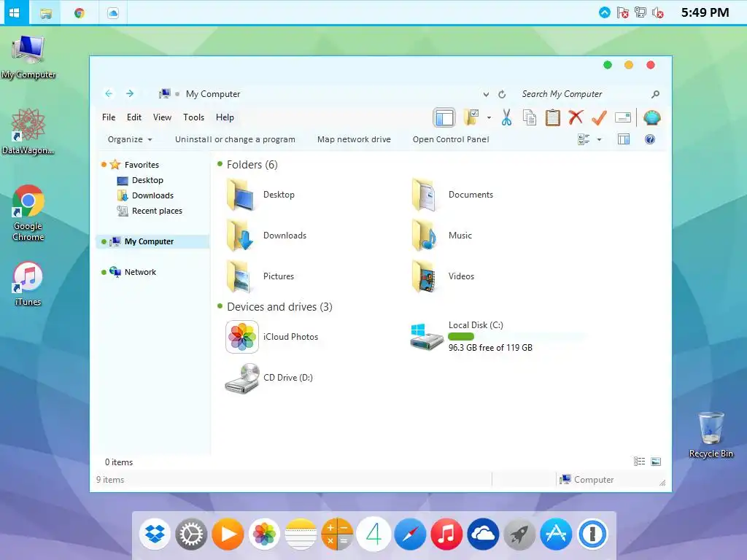
Task: Click the blue Help question mark icon
Action: [x=650, y=139]
